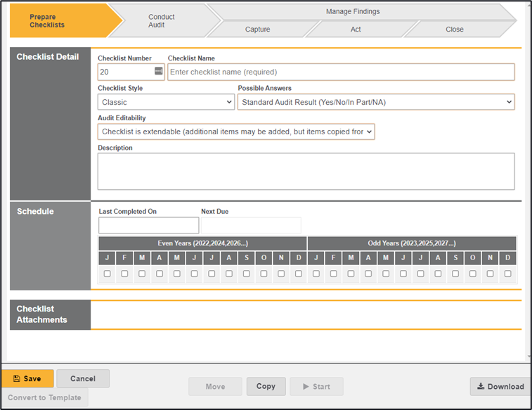Open the Close findings step
Screen dimensions: 532x410
tap(454, 30)
